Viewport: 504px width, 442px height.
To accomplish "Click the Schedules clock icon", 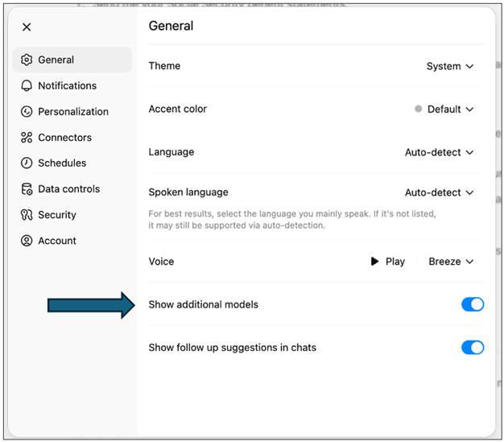I will [x=27, y=163].
